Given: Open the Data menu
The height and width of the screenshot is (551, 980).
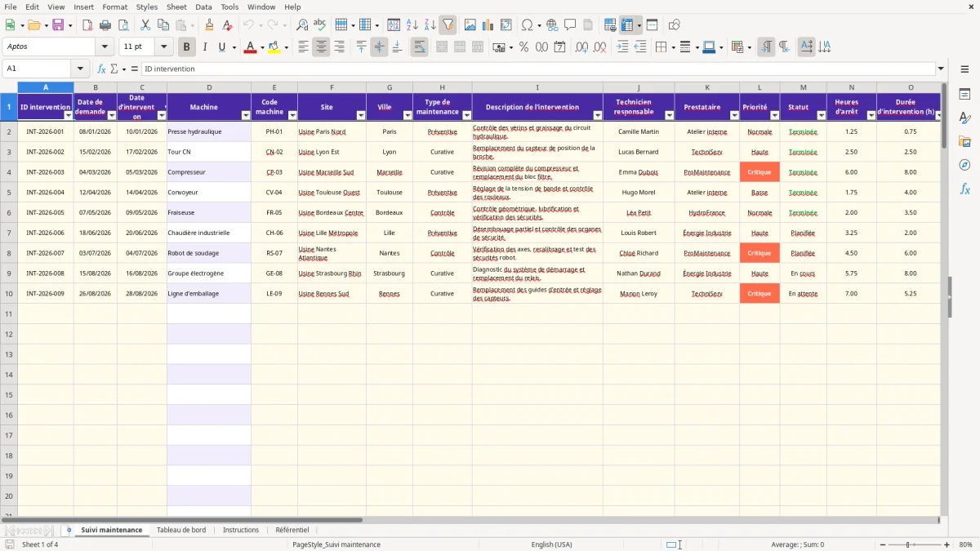Looking at the screenshot, I should point(203,7).
